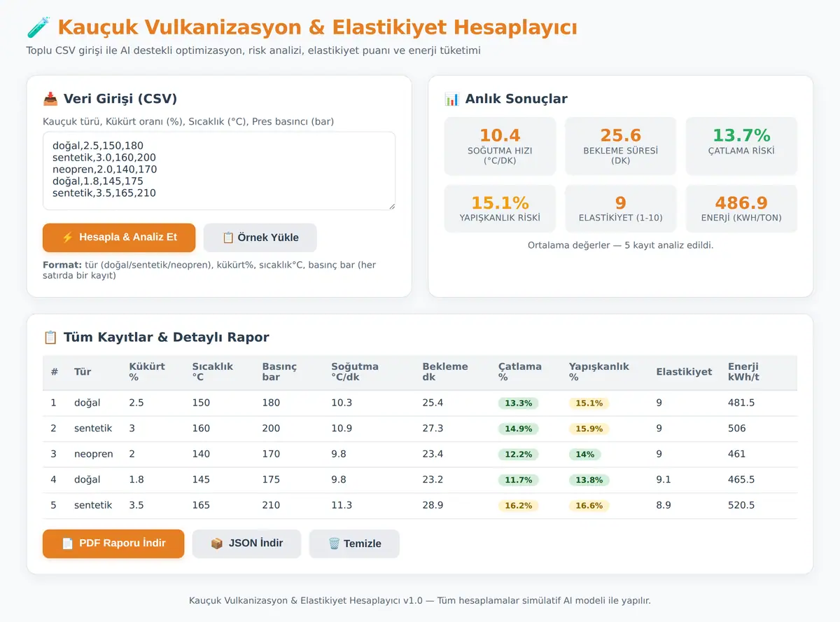
Task: Select the Enerji (kWh/ton) 486.9 card
Action: pyautogui.click(x=741, y=209)
